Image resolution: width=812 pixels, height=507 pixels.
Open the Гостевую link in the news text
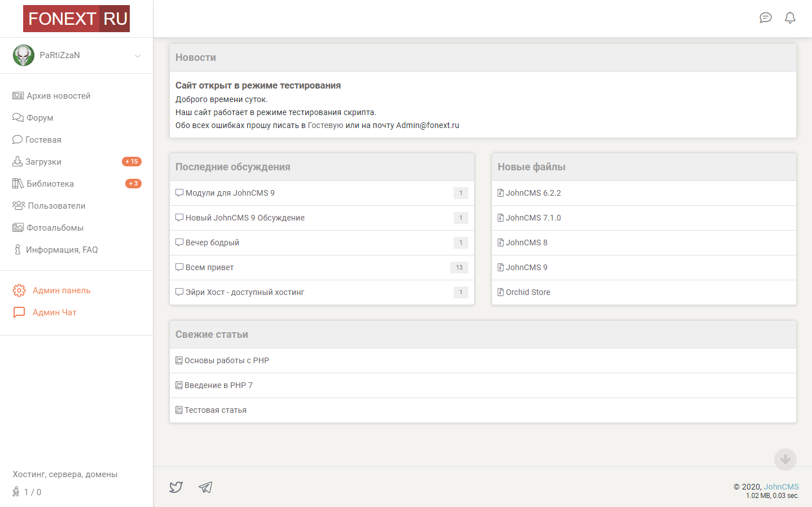pyautogui.click(x=325, y=125)
